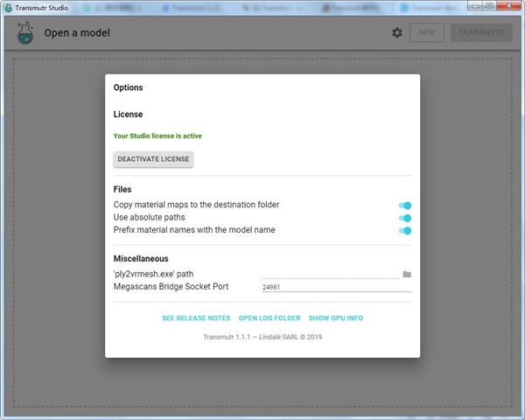This screenshot has width=525, height=420.
Task: Click the ply2vrmesh.exe path input field
Action: click(329, 274)
